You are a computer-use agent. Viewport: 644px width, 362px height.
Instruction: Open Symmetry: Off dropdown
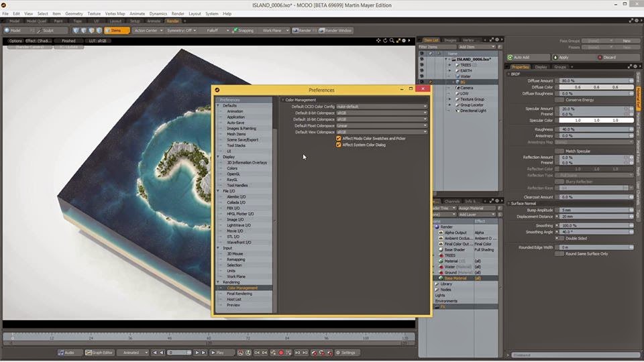click(180, 30)
